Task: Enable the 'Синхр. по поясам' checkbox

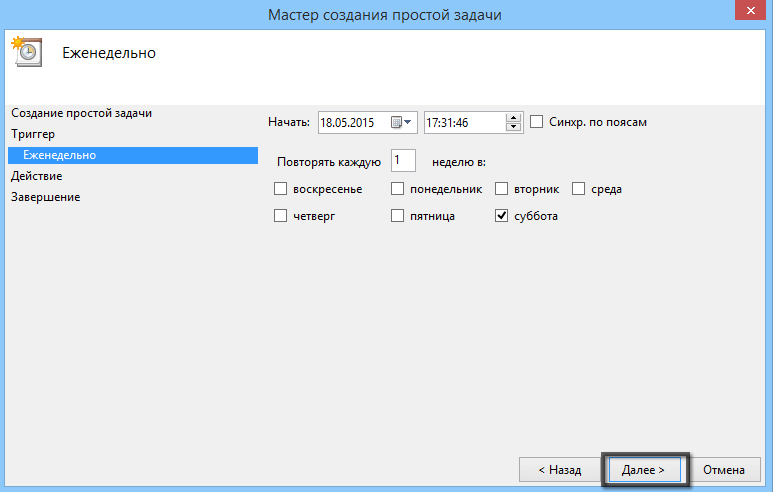Action: point(536,122)
